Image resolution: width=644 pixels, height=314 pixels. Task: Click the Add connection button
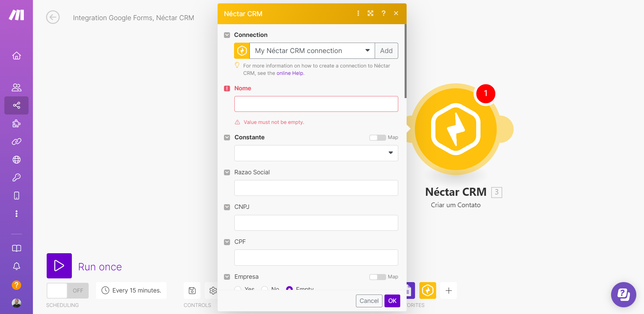[386, 51]
